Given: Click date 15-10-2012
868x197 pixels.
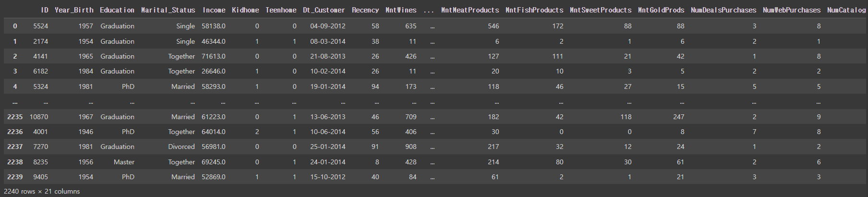Looking at the screenshot, I should point(328,177).
